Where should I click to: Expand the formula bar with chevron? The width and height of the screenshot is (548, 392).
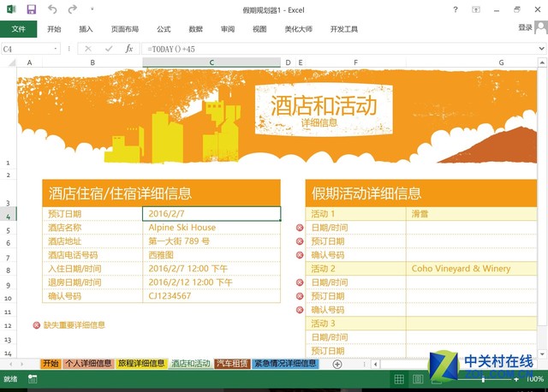pos(541,49)
